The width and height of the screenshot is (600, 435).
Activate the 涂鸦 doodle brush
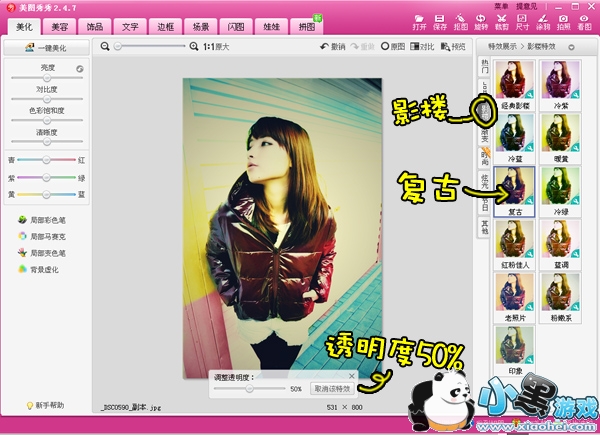(543, 23)
